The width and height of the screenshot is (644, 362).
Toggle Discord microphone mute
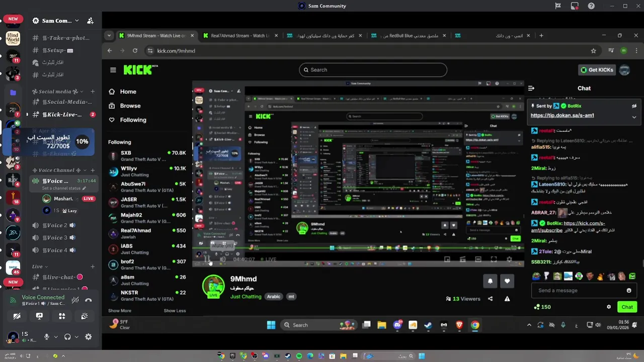point(46,337)
